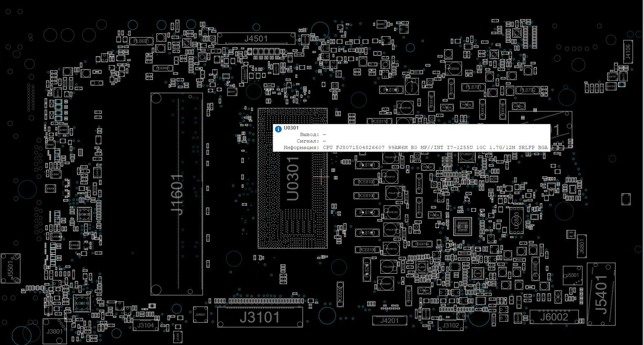Select the small J3104 connector

146,325
